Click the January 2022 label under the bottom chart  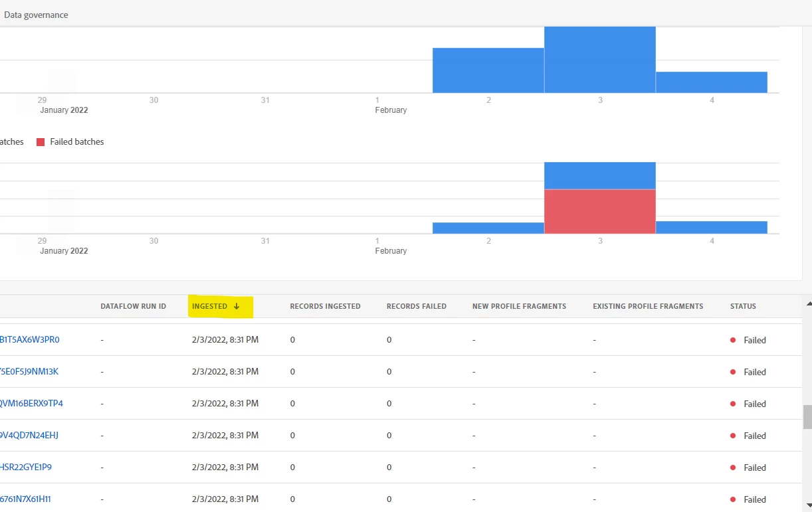64,251
